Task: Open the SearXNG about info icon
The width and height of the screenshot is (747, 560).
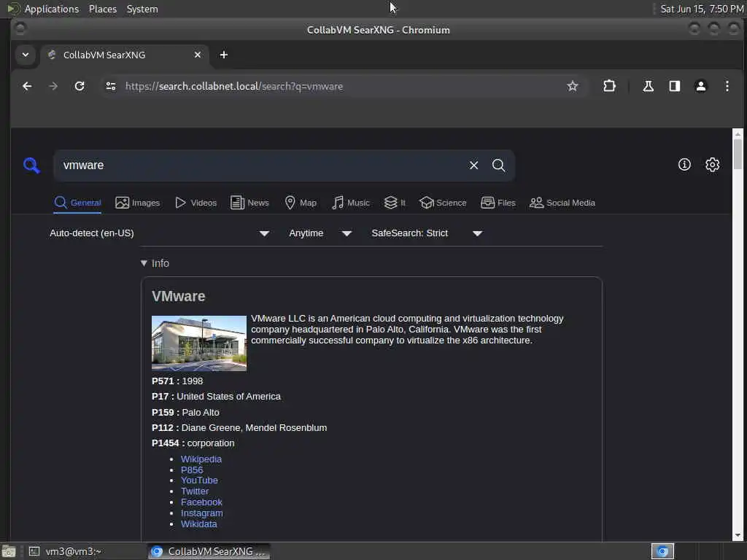Action: click(x=684, y=165)
